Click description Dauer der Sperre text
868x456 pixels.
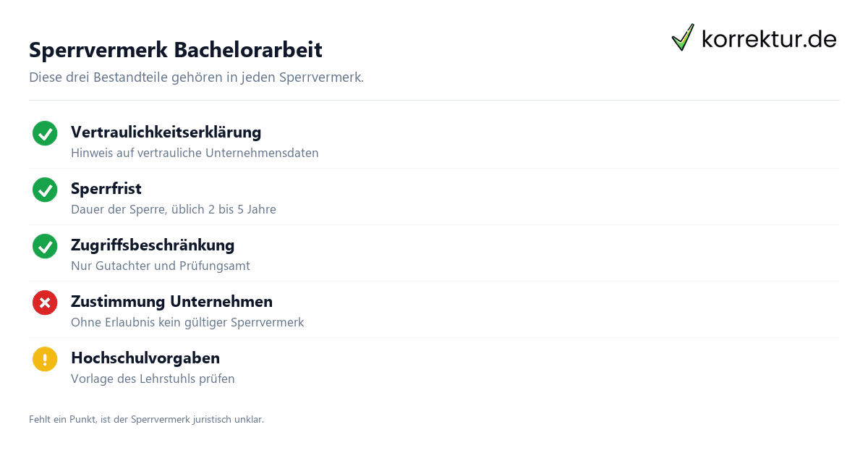(174, 210)
